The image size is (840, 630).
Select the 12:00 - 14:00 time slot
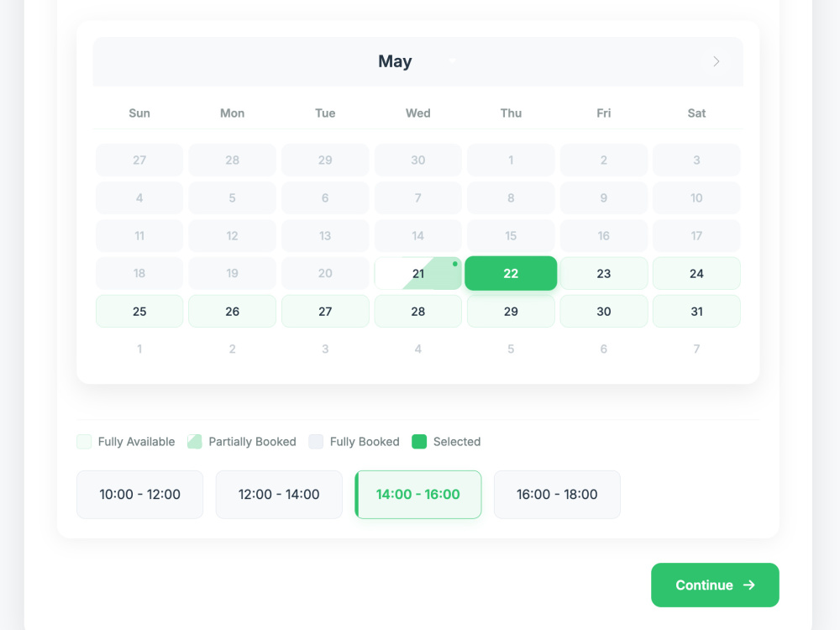click(279, 495)
